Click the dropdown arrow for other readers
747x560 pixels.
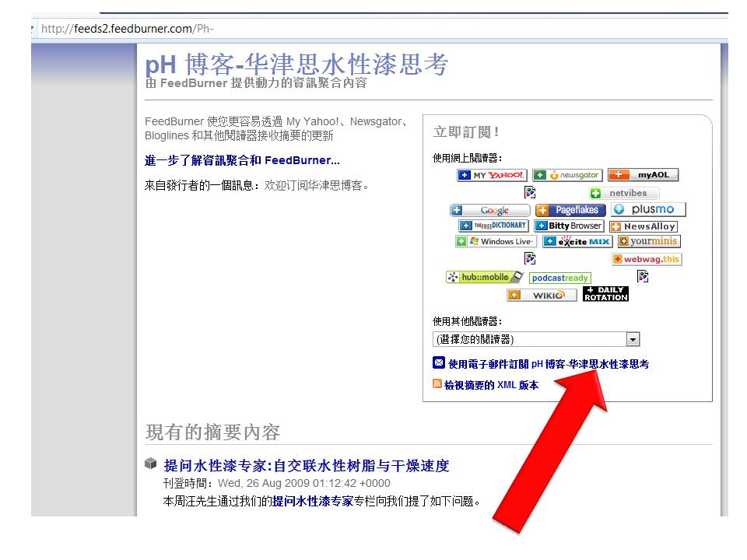[633, 340]
